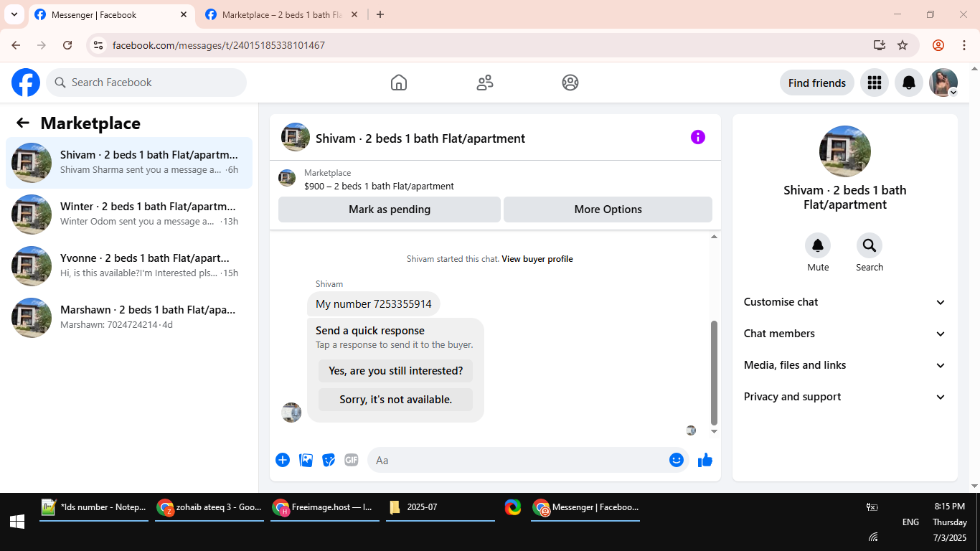Send 'Yes, are you still interested?' response

coord(396,371)
